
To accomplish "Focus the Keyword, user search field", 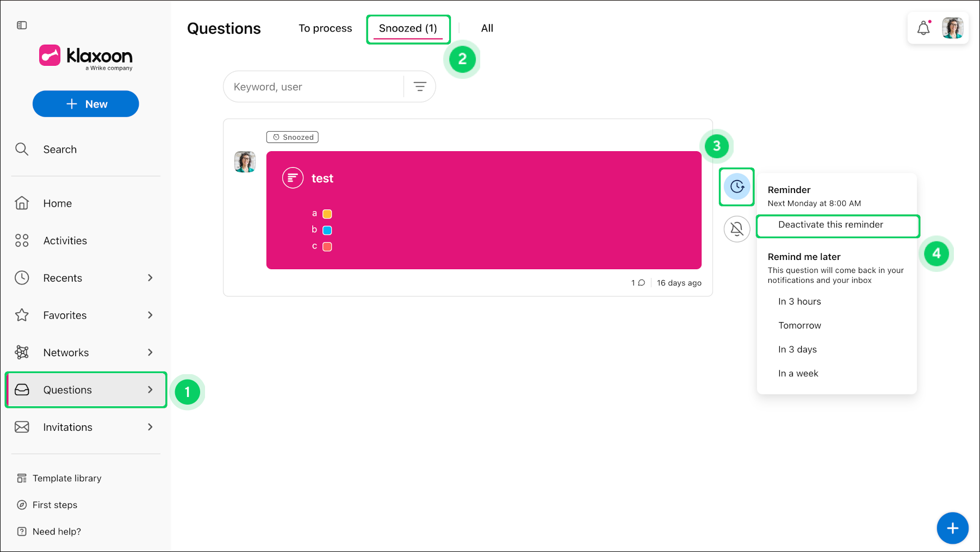I will pyautogui.click(x=314, y=87).
